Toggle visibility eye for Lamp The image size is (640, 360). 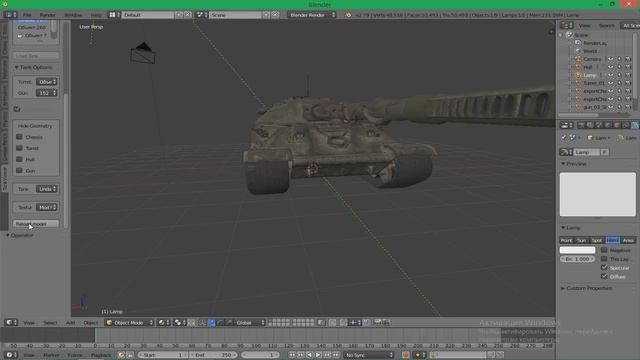(611, 76)
